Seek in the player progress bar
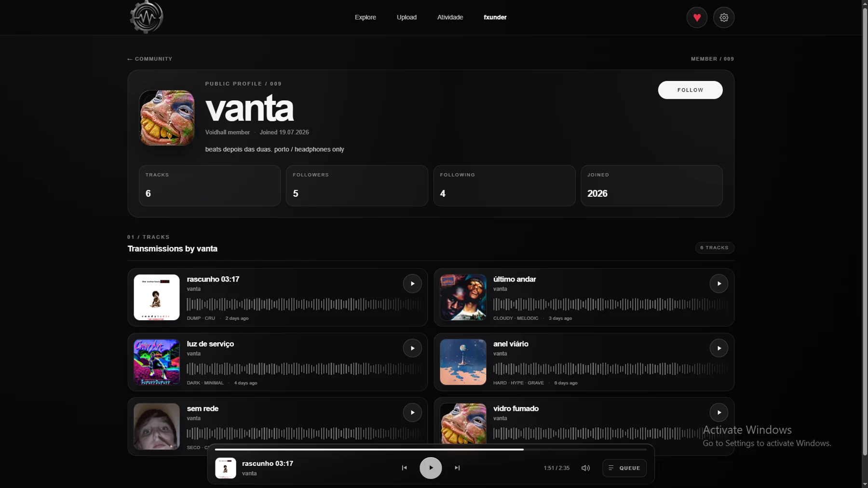The height and width of the screenshot is (488, 868). (x=431, y=449)
